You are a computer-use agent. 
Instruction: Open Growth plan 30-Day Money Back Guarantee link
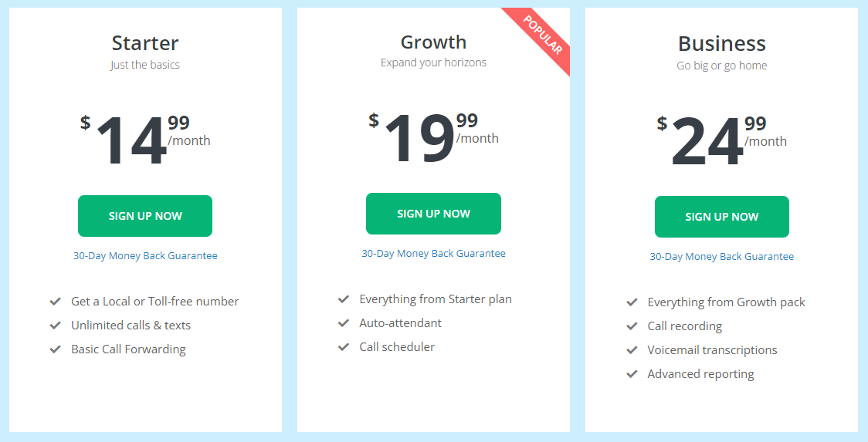[433, 253]
